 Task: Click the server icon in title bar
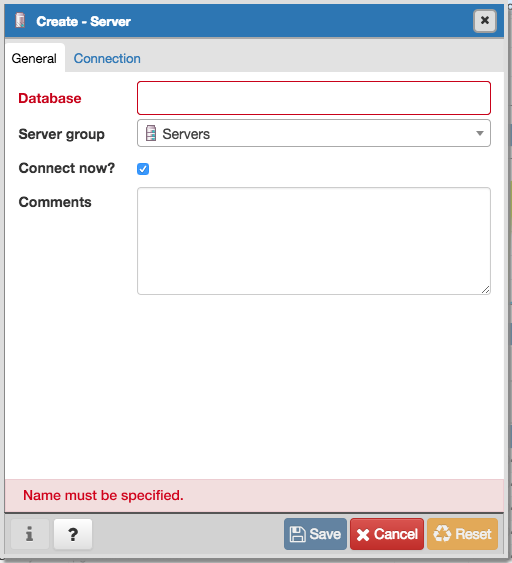tap(20, 20)
